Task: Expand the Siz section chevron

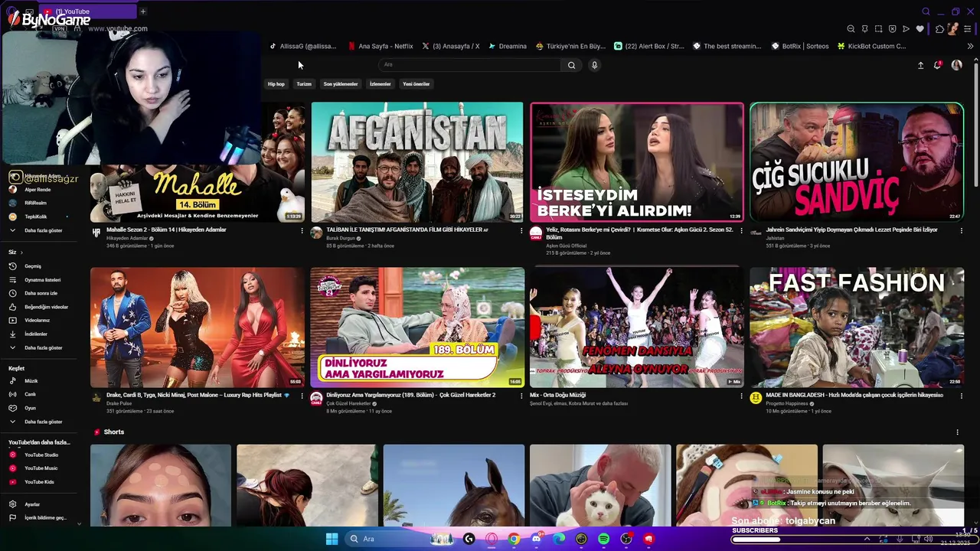Action: click(21, 253)
